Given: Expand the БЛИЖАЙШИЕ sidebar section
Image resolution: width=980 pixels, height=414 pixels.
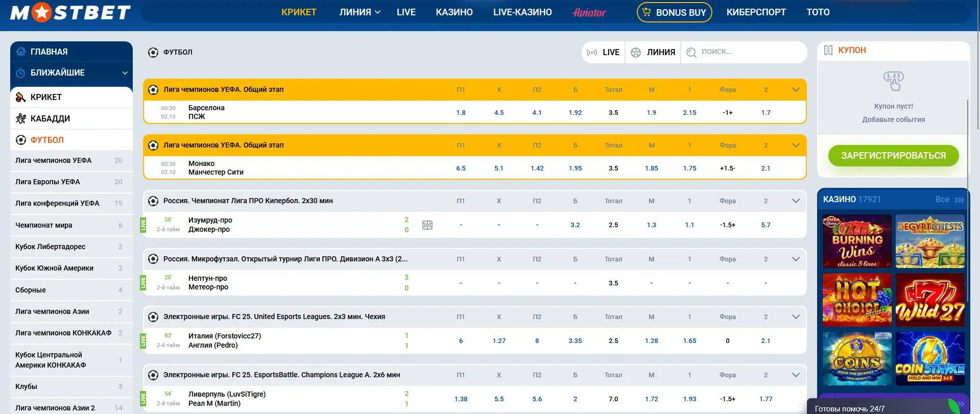Looking at the screenshot, I should click(x=125, y=73).
